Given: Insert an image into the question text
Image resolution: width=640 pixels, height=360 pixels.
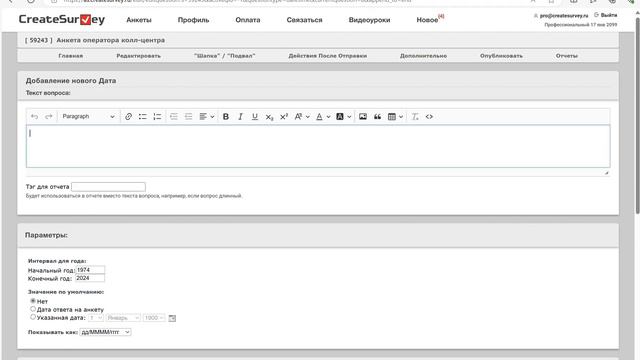Looking at the screenshot, I should [x=363, y=117].
